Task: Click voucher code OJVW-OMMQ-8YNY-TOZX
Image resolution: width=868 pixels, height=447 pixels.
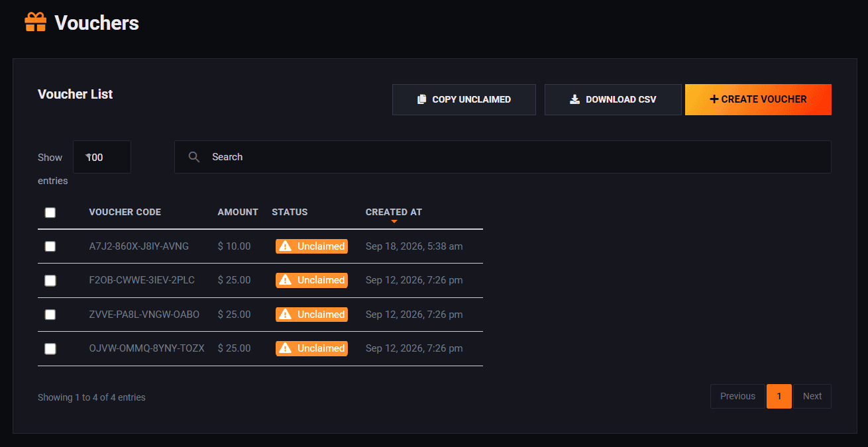Action: 147,348
